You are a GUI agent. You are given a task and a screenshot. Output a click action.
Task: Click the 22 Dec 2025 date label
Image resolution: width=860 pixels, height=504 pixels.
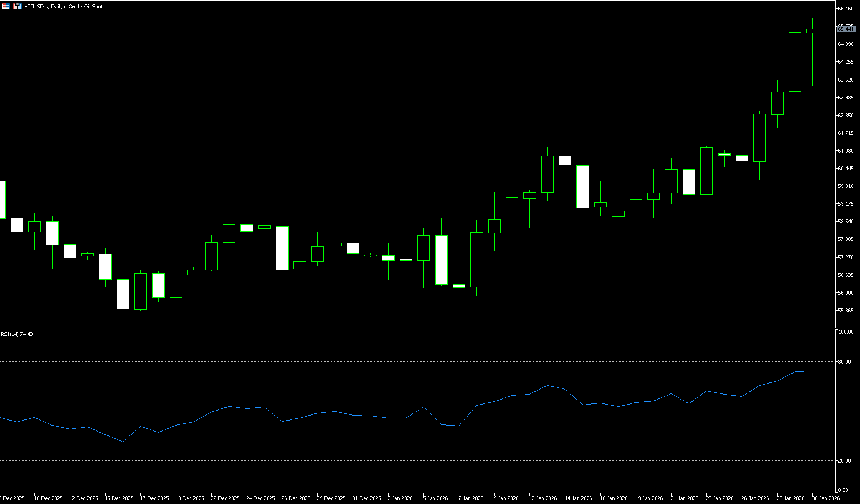[x=225, y=498]
